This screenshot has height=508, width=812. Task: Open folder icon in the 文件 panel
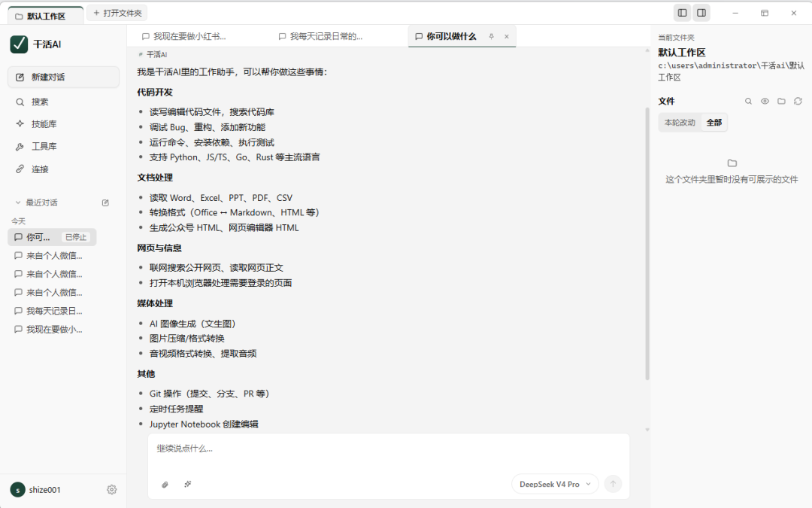tap(781, 102)
